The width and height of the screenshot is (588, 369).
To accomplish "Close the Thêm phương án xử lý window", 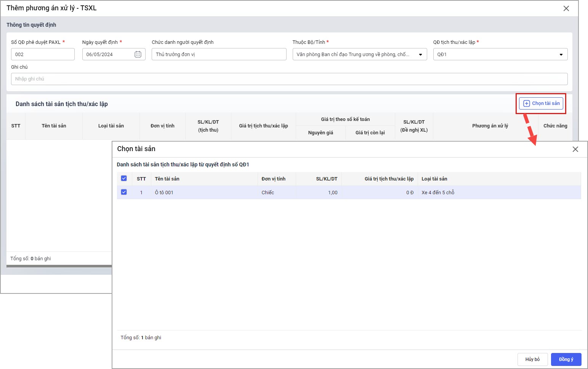I will pyautogui.click(x=566, y=8).
